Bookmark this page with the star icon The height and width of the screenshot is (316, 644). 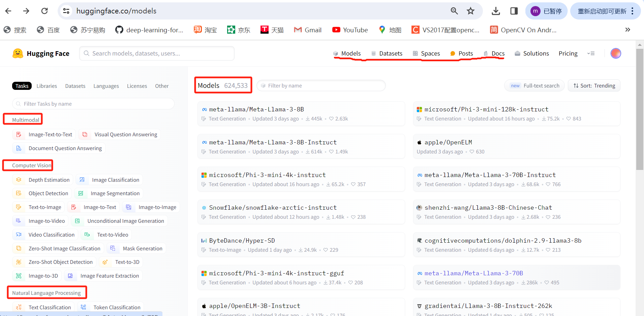(x=471, y=11)
